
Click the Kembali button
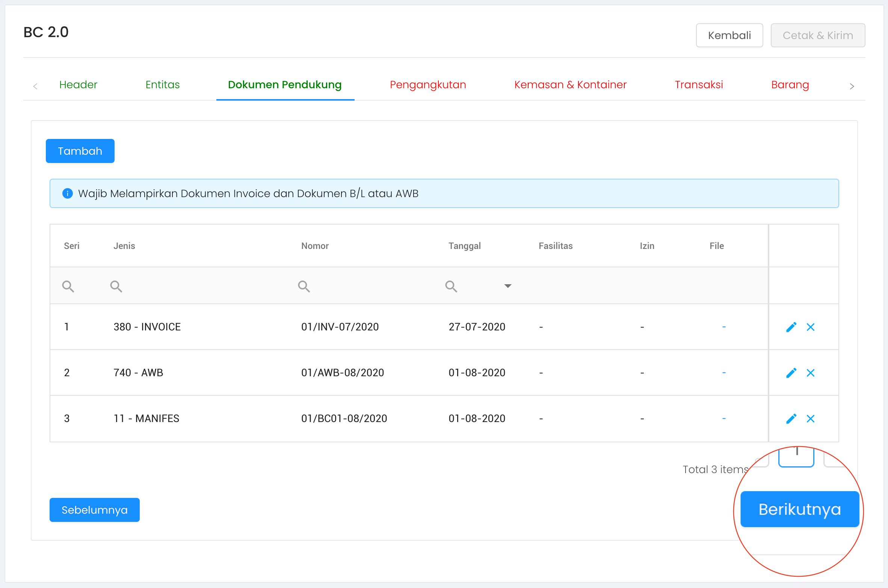(x=729, y=35)
